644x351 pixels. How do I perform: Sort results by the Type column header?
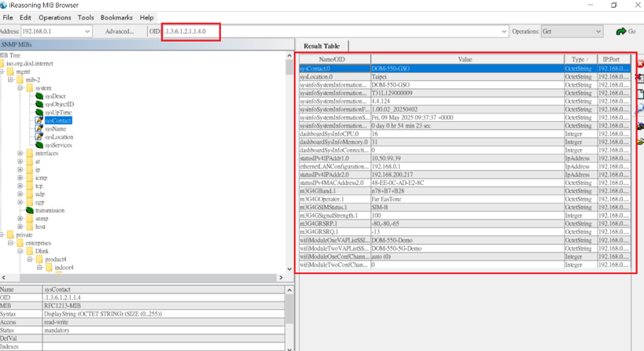[579, 59]
